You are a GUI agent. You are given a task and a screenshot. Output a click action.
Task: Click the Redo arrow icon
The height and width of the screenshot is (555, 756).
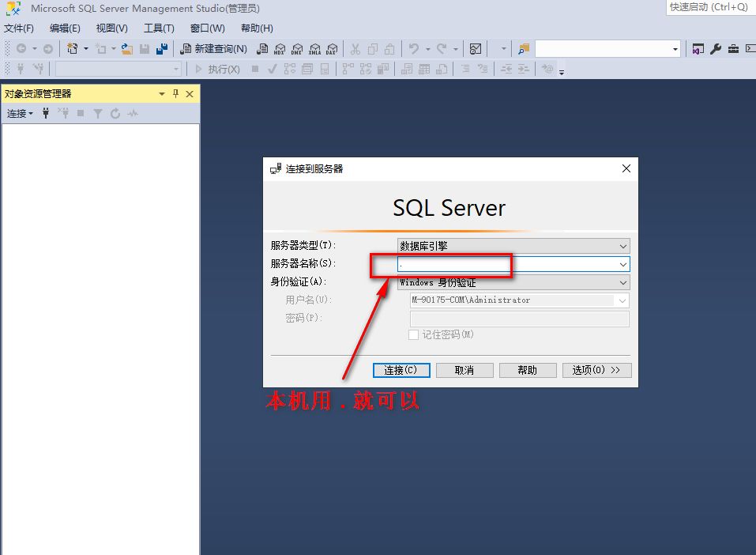tap(441, 49)
